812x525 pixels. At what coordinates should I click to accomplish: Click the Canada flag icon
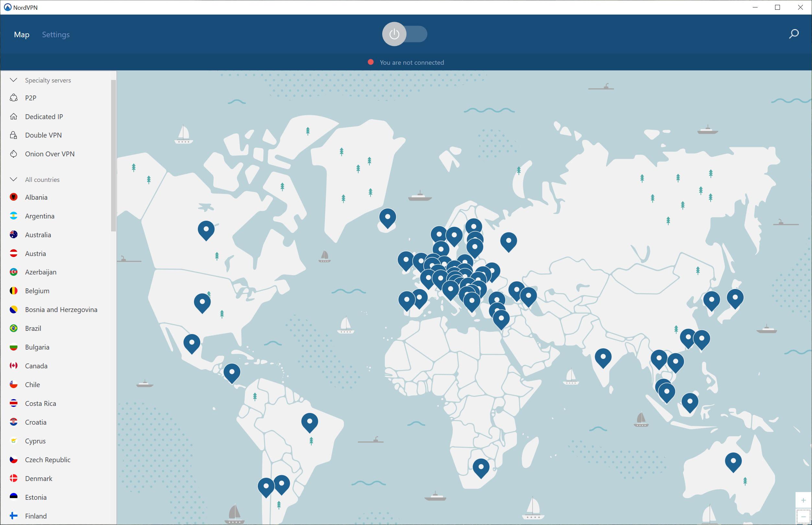pyautogui.click(x=14, y=366)
